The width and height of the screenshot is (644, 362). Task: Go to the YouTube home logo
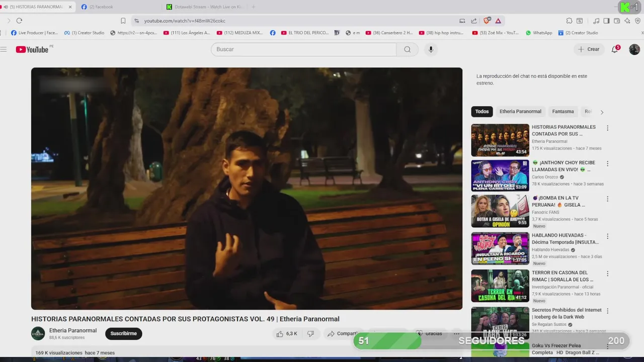click(32, 49)
